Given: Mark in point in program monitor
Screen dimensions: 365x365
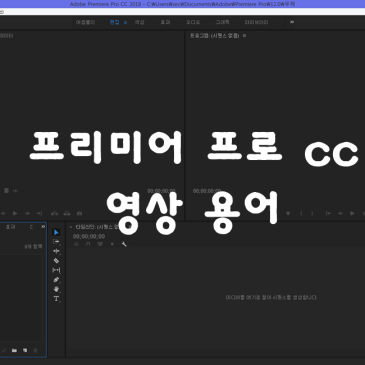Looking at the screenshot, I should point(301,213).
